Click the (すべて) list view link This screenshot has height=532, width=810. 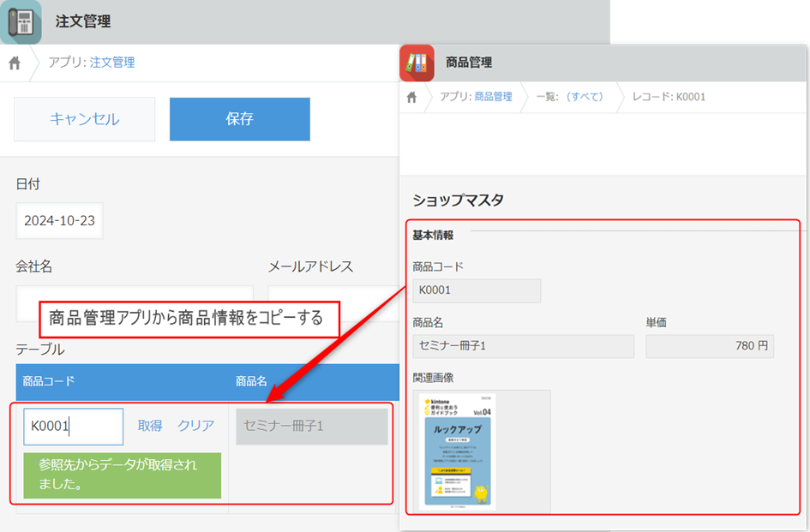click(x=583, y=97)
